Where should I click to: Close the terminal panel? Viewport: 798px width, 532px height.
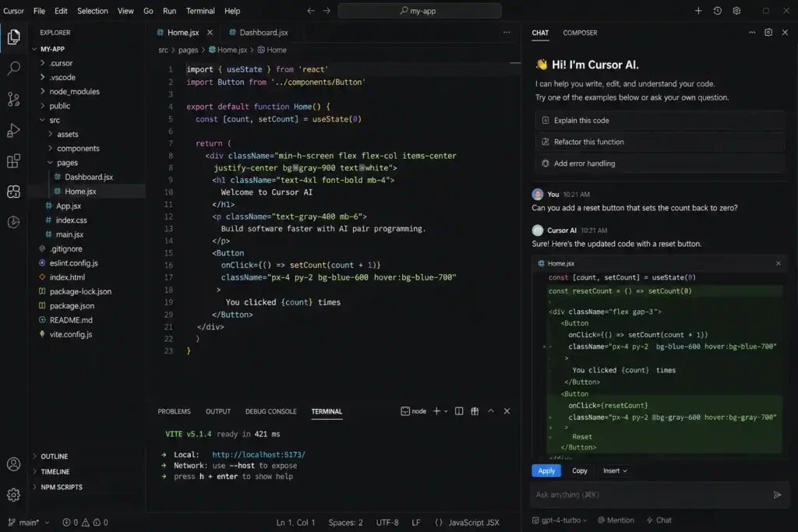507,411
